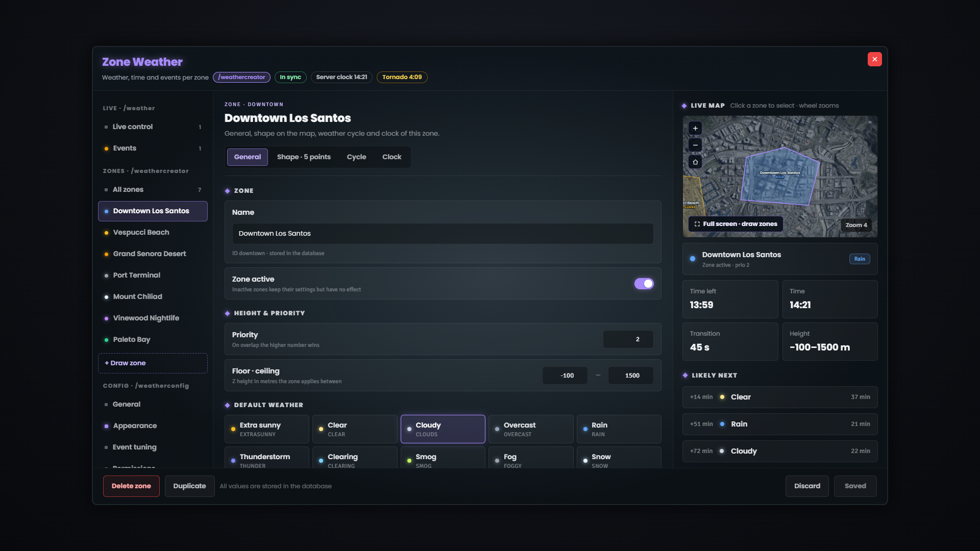Edit the Priority value field

628,339
